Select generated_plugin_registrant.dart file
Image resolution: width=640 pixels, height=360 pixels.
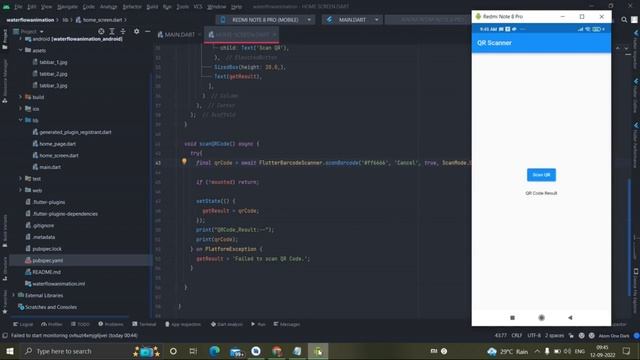tap(76, 132)
